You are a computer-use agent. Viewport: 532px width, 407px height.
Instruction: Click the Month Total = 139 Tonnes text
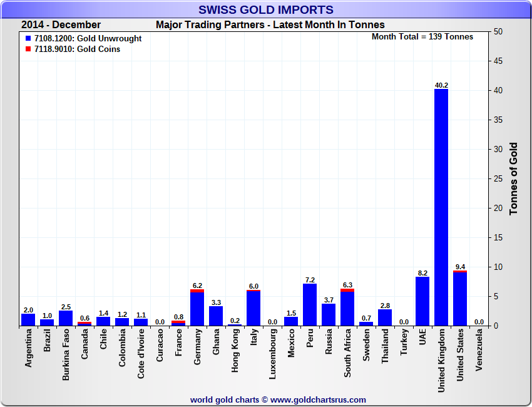(x=422, y=37)
